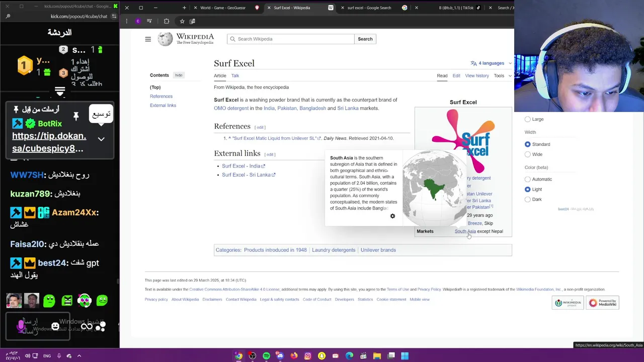This screenshot has width=644, height=362.
Task: Click the purple profile avatar in browser toolbar
Action: point(137,21)
